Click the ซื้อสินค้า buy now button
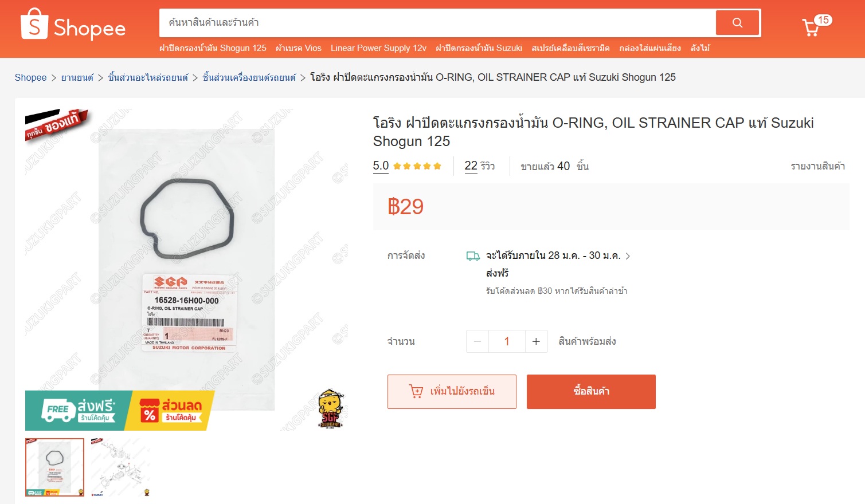Screen dimensions: 865x504 click(x=591, y=392)
